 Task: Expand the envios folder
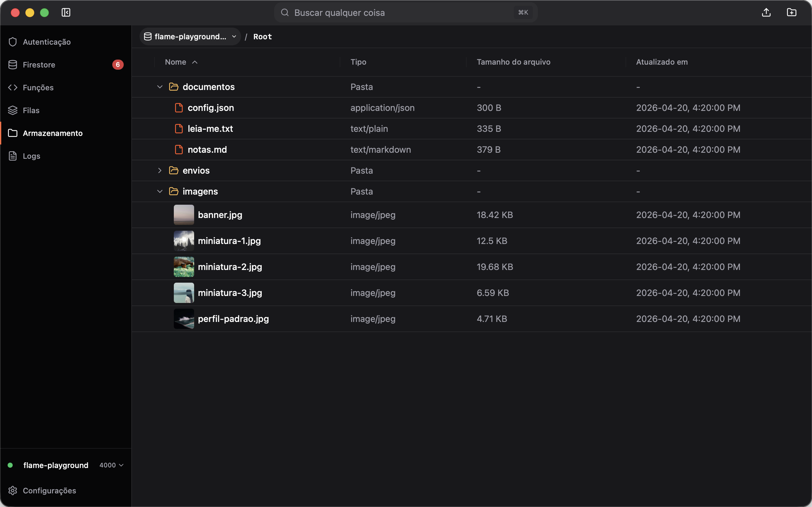pyautogui.click(x=160, y=170)
